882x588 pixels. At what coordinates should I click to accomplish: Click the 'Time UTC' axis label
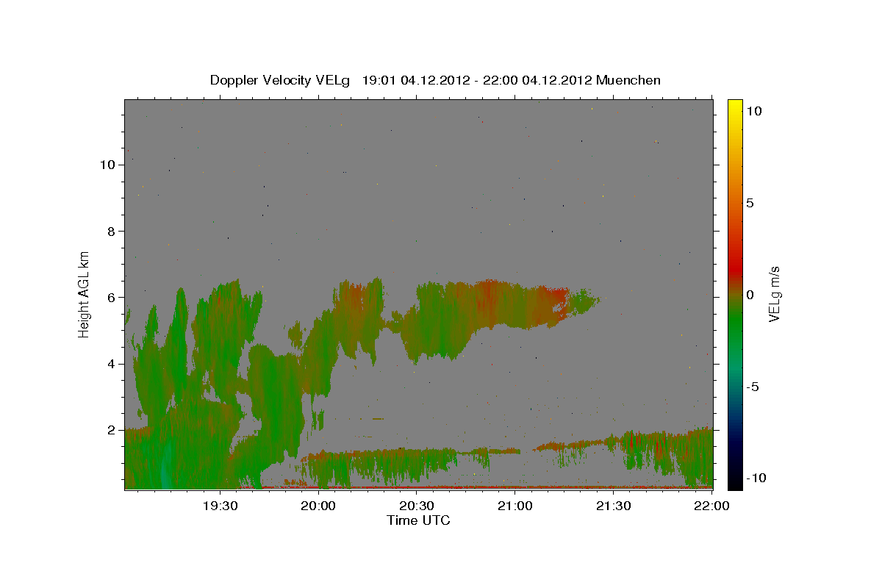click(418, 520)
